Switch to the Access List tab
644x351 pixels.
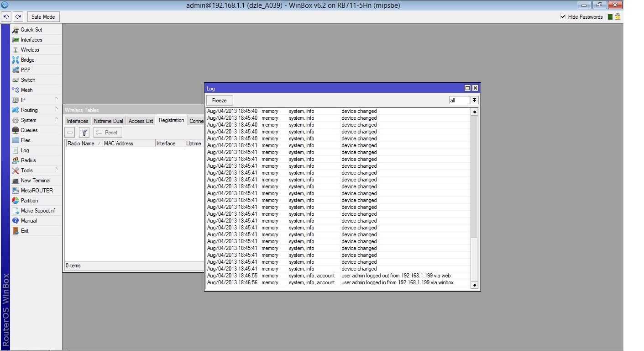[x=140, y=121]
